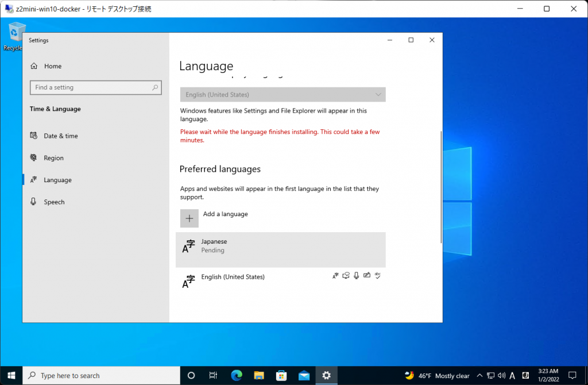Open the notification Action Center
588x385 pixels.
tap(572, 375)
